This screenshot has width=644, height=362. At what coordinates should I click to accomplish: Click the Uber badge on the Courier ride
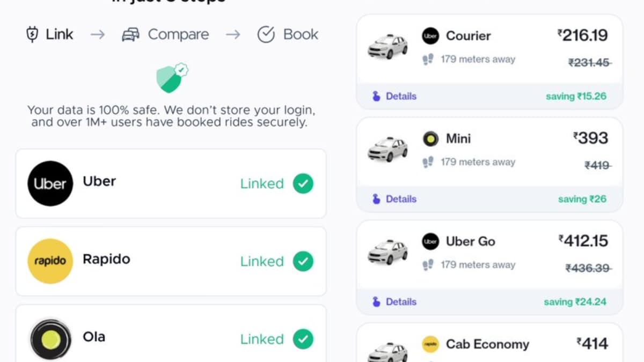coord(430,36)
